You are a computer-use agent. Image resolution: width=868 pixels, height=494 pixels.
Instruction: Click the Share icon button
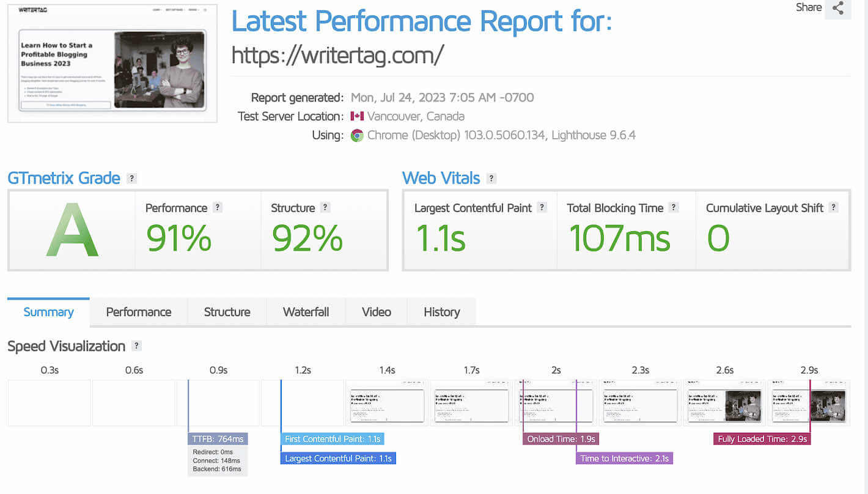(838, 9)
